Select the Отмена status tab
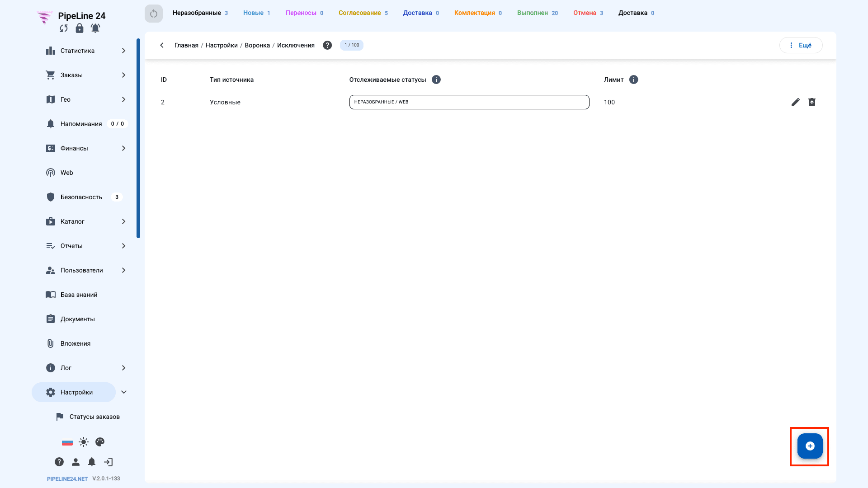 point(588,13)
